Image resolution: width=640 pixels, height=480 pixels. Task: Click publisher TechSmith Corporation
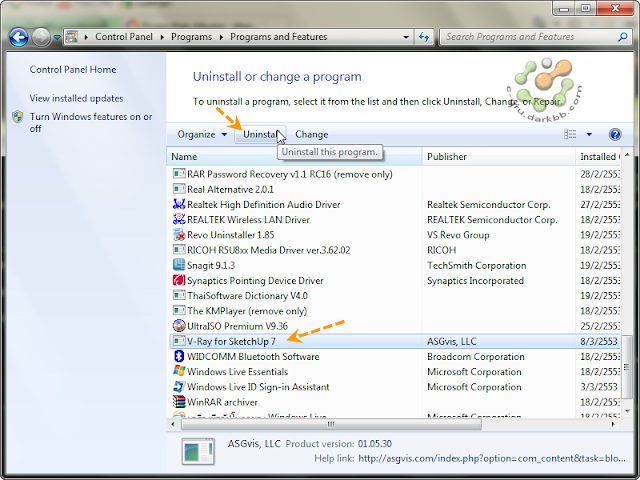477,265
